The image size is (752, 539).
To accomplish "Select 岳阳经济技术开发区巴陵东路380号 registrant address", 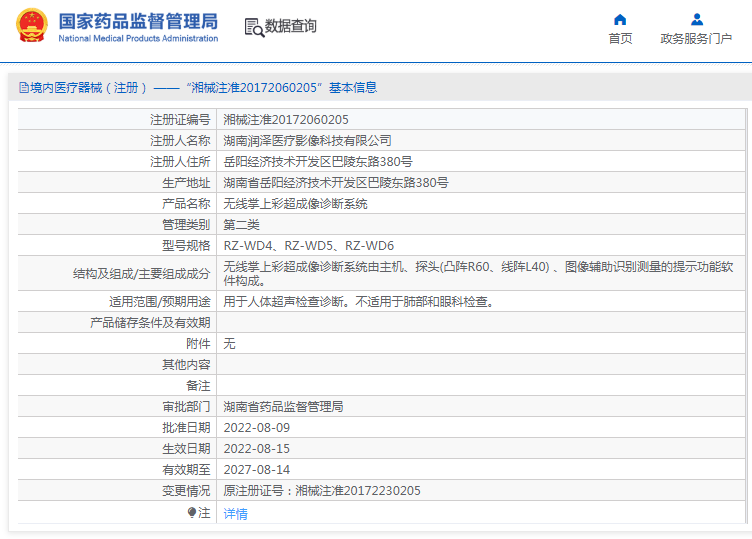I will (x=318, y=162).
